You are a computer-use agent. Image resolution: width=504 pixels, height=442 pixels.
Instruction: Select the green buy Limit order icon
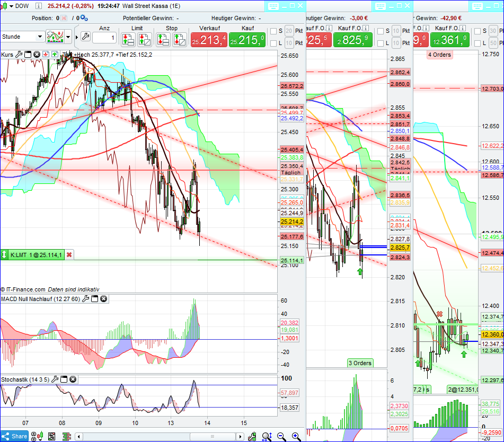point(128,39)
